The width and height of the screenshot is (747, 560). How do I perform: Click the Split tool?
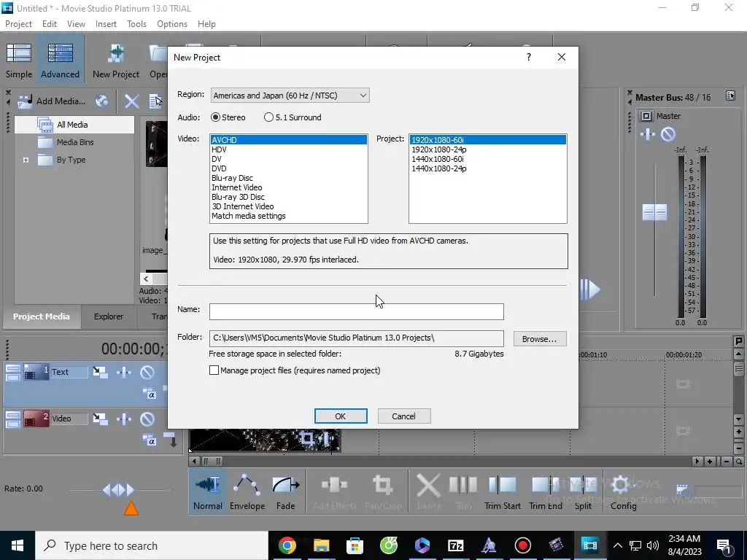pos(583,492)
